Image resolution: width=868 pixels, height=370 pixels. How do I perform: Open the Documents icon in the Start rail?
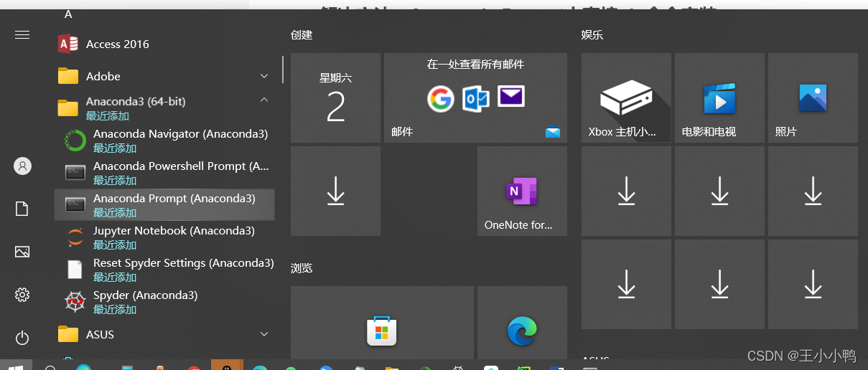click(x=22, y=209)
